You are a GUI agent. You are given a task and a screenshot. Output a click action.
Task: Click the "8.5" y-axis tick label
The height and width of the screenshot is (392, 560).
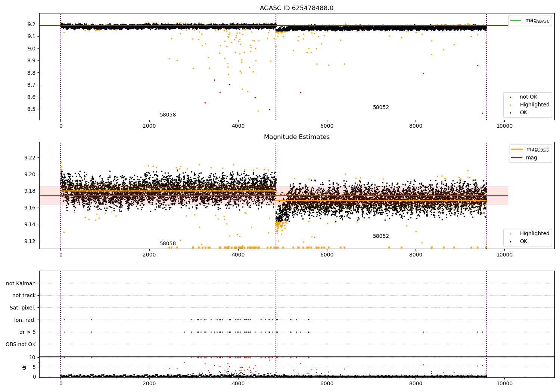31,109
